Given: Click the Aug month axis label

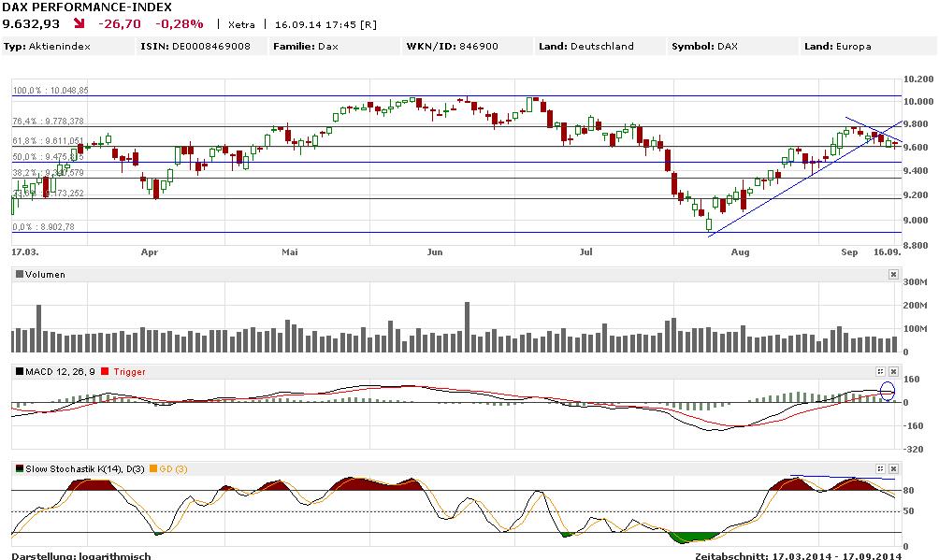Looking at the screenshot, I should coord(740,252).
